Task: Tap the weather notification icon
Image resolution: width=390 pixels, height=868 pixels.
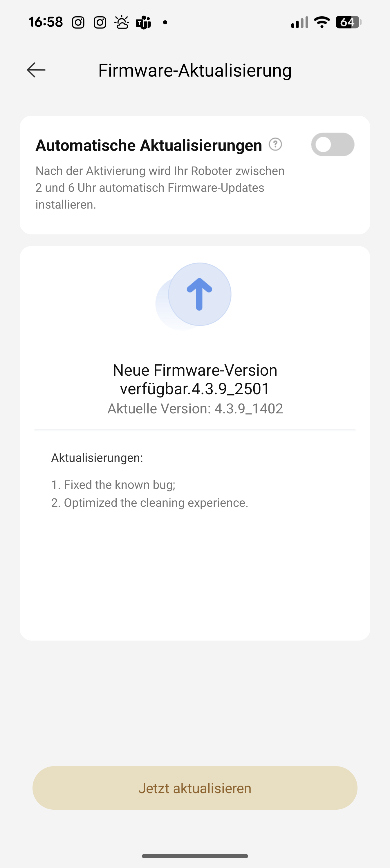Action: pyautogui.click(x=122, y=23)
